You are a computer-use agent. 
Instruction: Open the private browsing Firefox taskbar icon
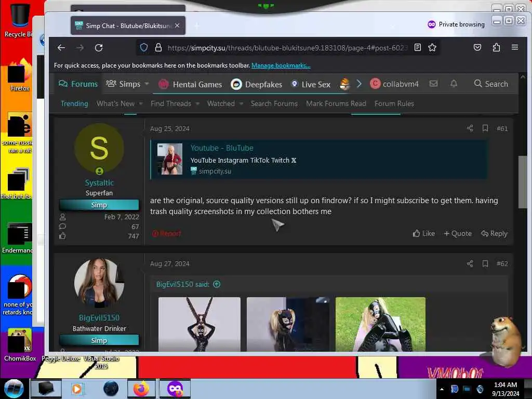[175, 389]
